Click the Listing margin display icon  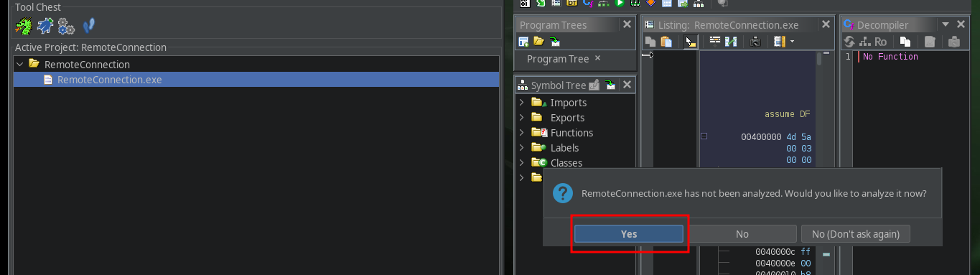point(780,42)
